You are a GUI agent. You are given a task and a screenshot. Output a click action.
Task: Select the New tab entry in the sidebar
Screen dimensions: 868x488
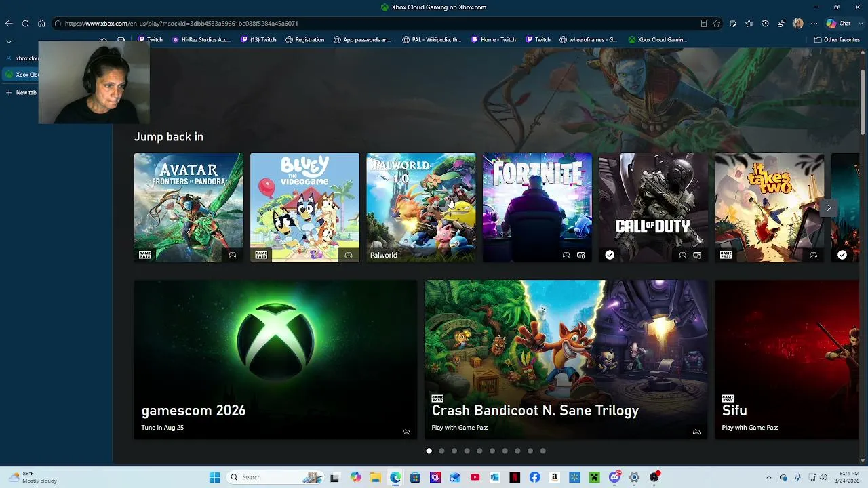(x=22, y=92)
